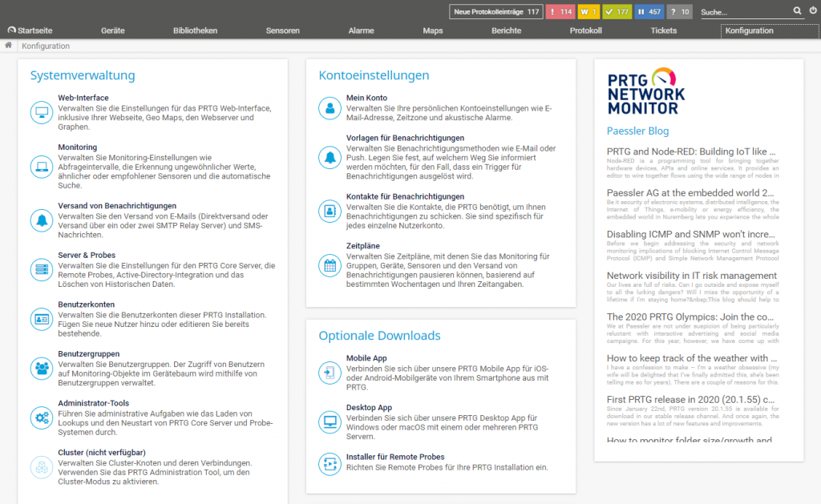The height and width of the screenshot is (504, 821).
Task: Click the Mein Konto user icon
Action: (330, 107)
